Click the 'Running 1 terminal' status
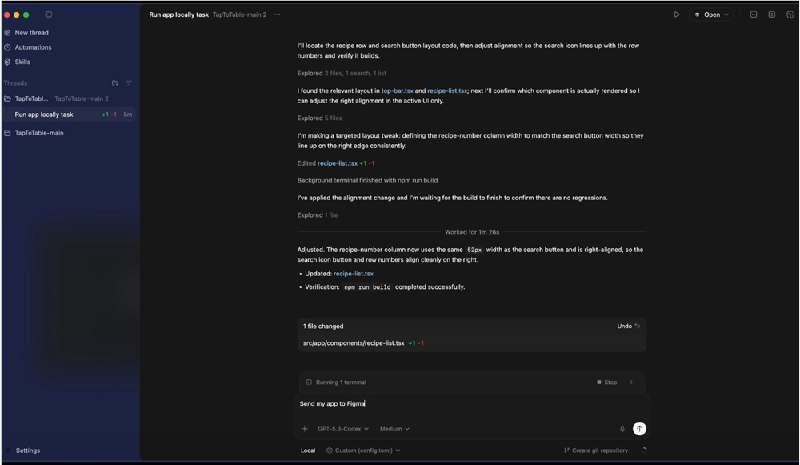The width and height of the screenshot is (800, 465). point(336,382)
